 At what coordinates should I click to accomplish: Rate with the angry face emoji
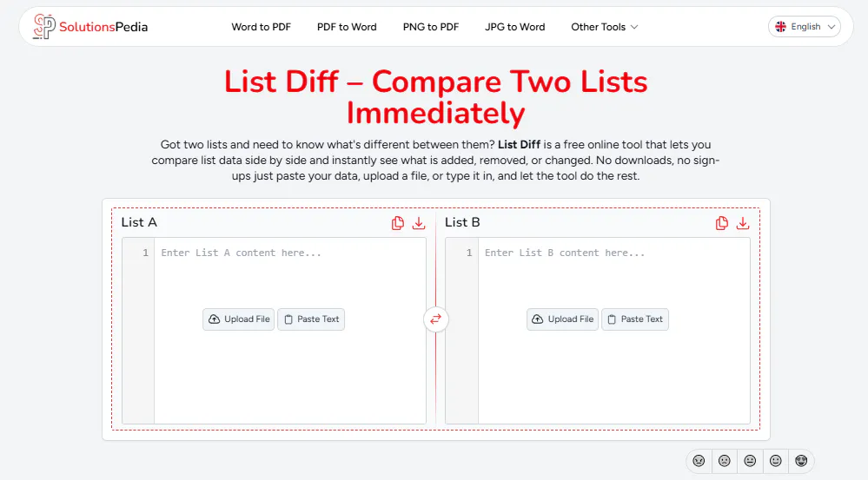[699, 461]
